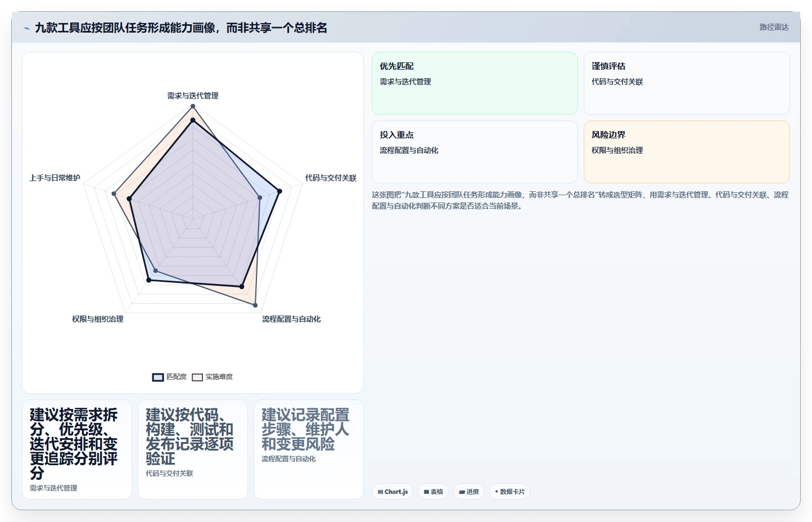This screenshot has width=812, height=522.
Task: Select the 表格 tag chip
Action: pos(433,492)
